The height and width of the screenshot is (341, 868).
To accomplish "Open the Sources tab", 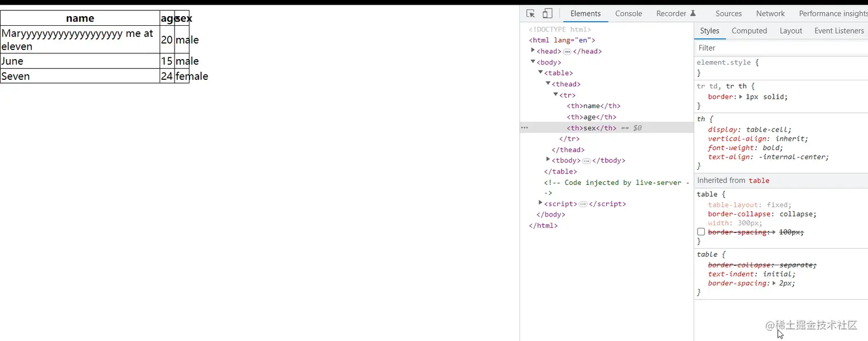I will (x=728, y=13).
